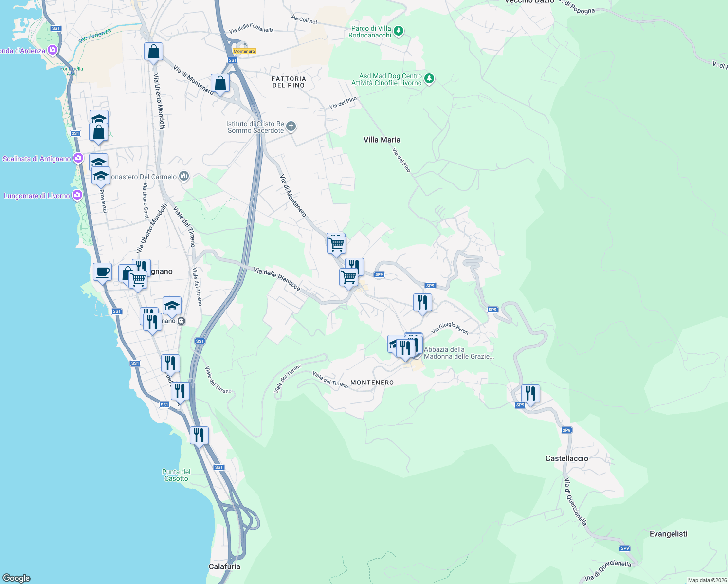Open the shopping cart marker near Antignano
This screenshot has width=728, height=584.
pos(138,280)
